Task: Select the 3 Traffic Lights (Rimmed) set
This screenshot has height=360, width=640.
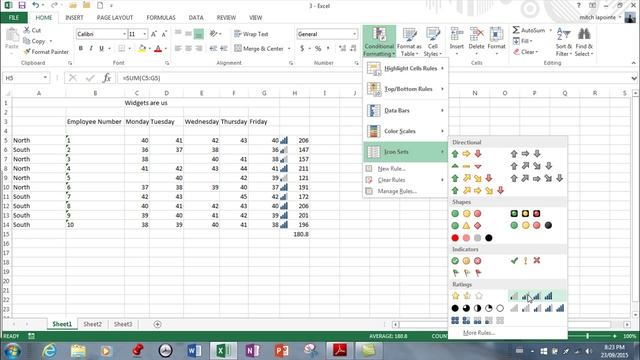Action: coord(525,213)
